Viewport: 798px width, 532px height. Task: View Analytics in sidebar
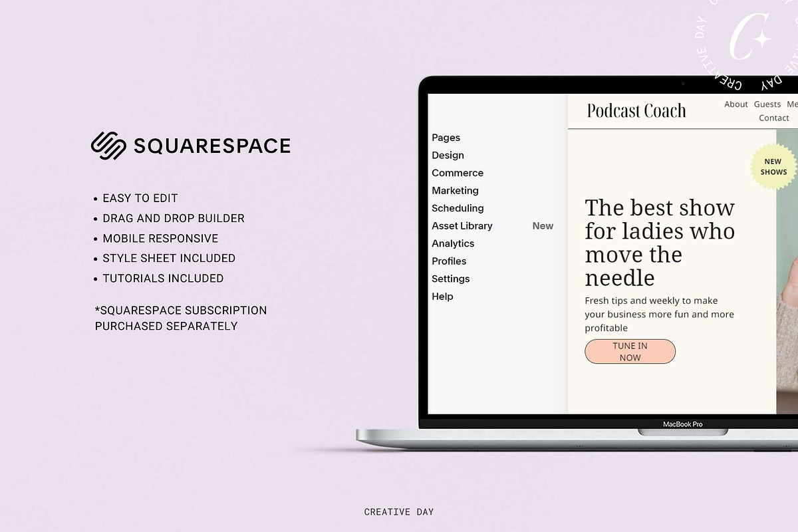pyautogui.click(x=453, y=243)
